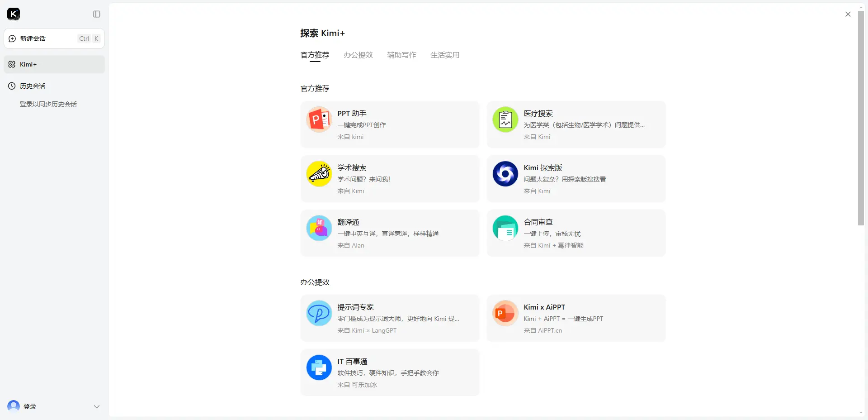Open the 合同审查 card title
The image size is (868, 420).
pyautogui.click(x=538, y=222)
